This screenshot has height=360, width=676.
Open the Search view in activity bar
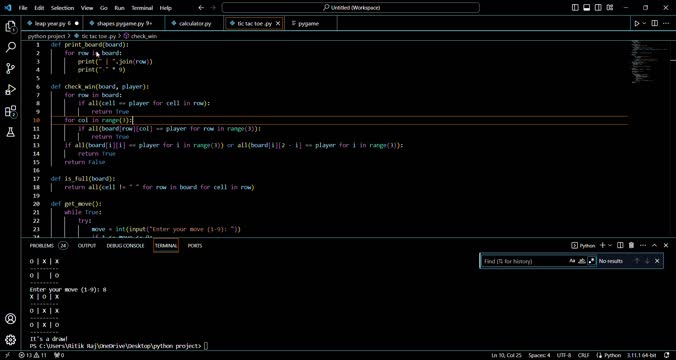[10, 47]
